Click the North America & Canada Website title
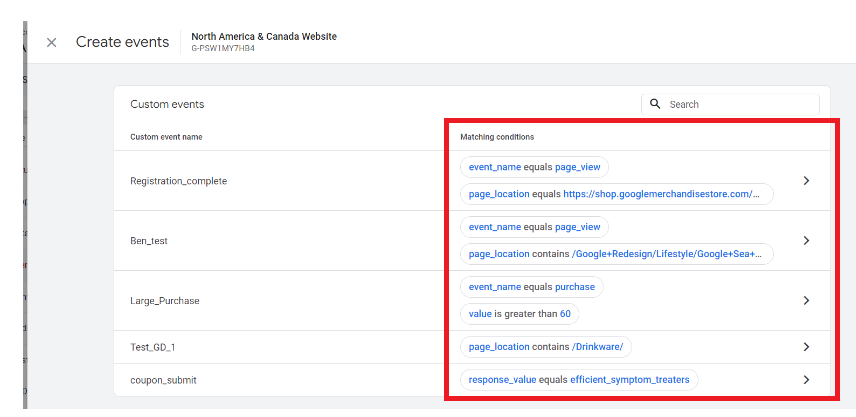Viewport: 856px width, 417px height. pyautogui.click(x=264, y=37)
